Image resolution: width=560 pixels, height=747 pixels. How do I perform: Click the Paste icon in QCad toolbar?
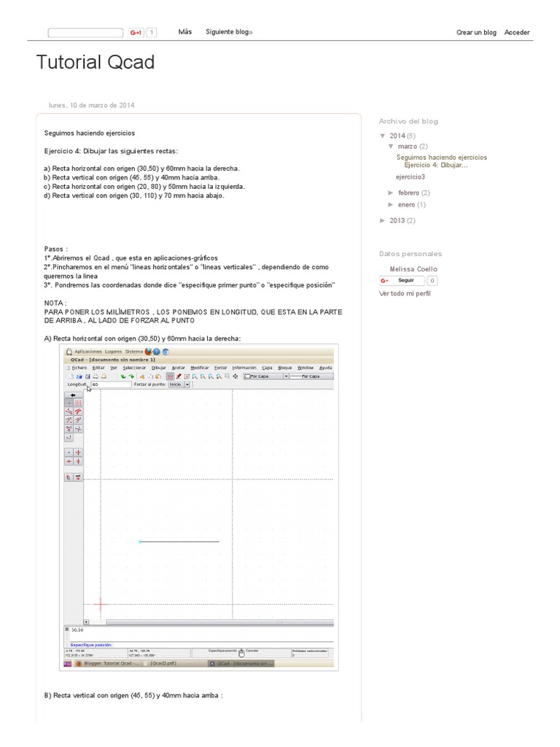coord(158,376)
